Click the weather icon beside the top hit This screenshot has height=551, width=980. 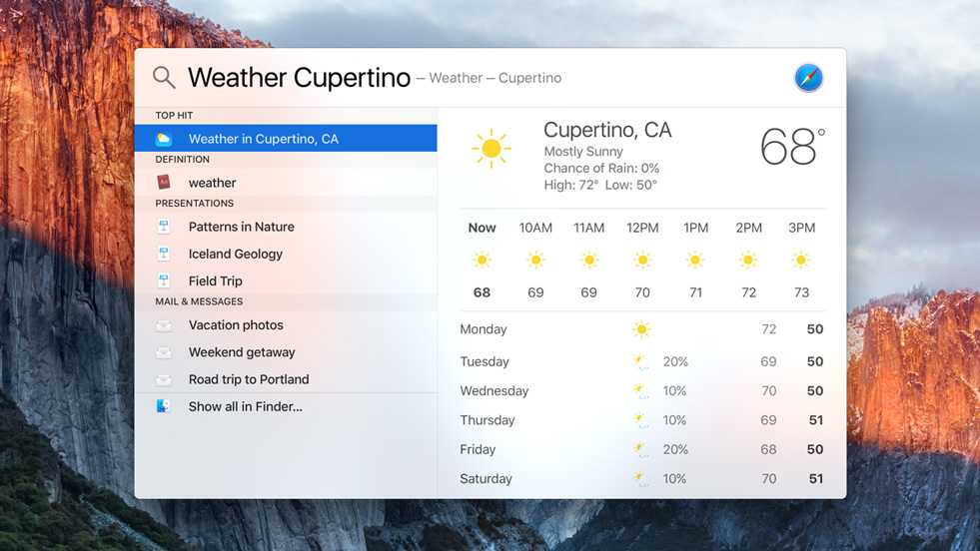pos(164,139)
